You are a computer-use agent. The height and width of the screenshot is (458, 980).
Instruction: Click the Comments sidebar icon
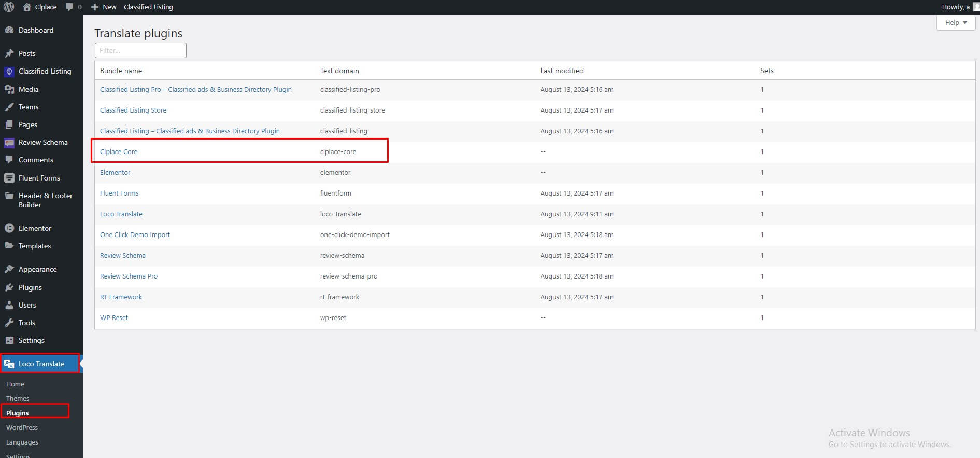click(9, 160)
